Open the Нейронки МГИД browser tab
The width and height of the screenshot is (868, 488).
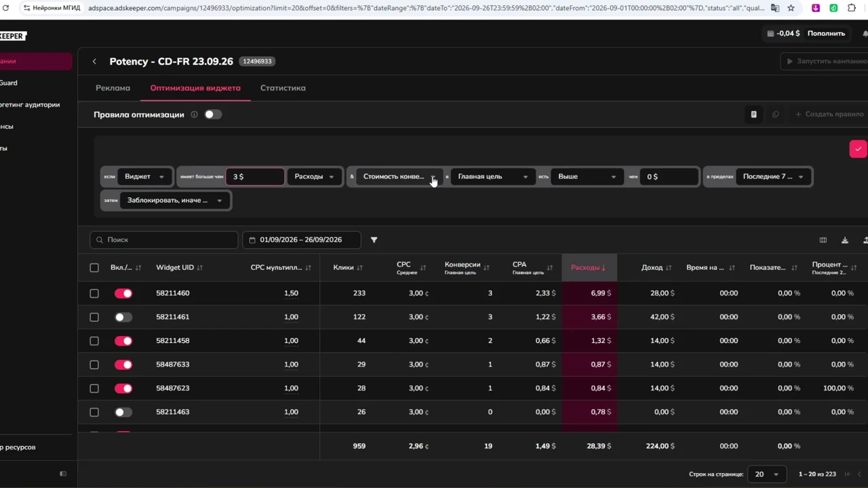point(51,8)
